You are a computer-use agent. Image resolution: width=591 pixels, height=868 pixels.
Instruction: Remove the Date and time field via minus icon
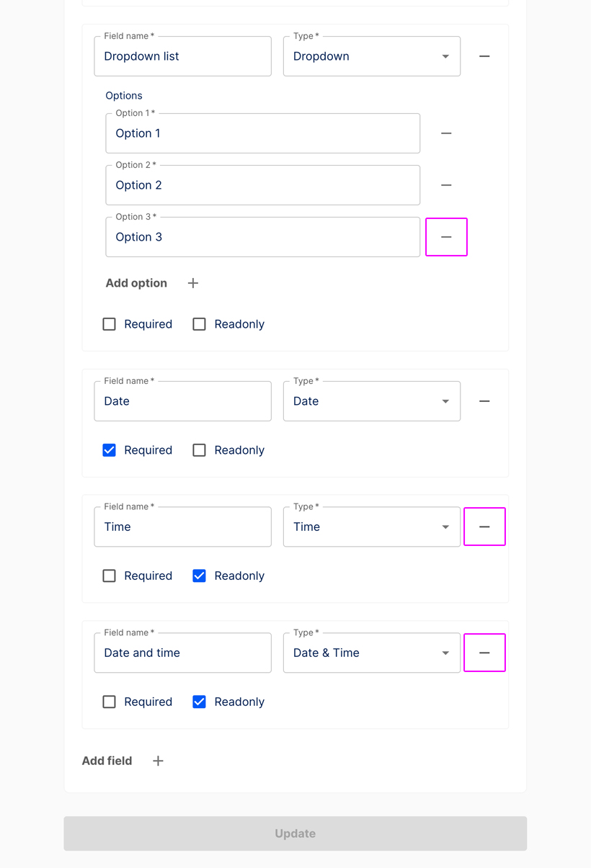click(x=484, y=653)
